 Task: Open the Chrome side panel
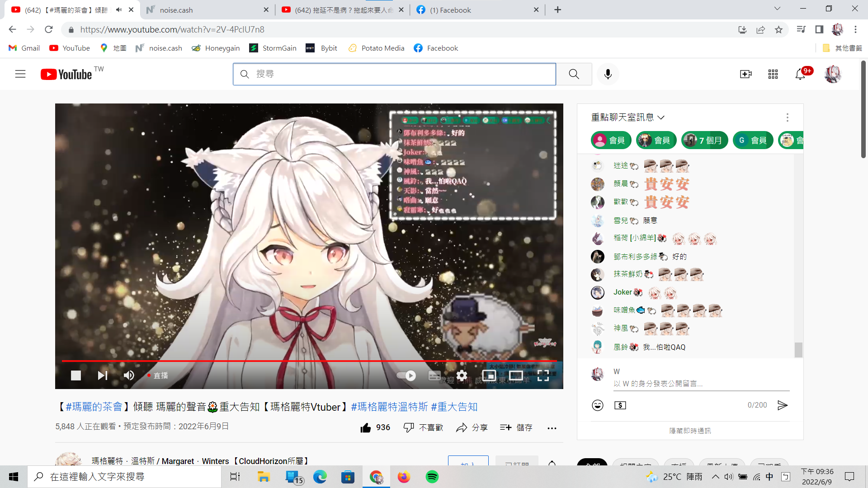point(819,29)
